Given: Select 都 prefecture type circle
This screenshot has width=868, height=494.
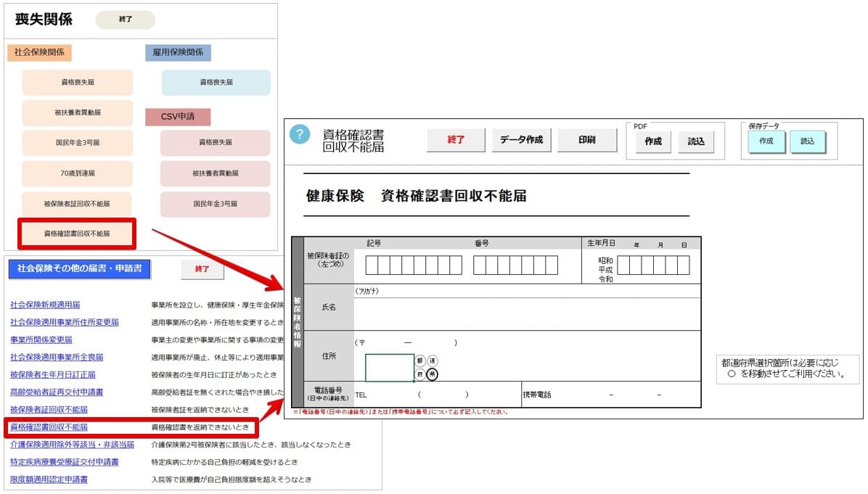Looking at the screenshot, I should coord(420,361).
